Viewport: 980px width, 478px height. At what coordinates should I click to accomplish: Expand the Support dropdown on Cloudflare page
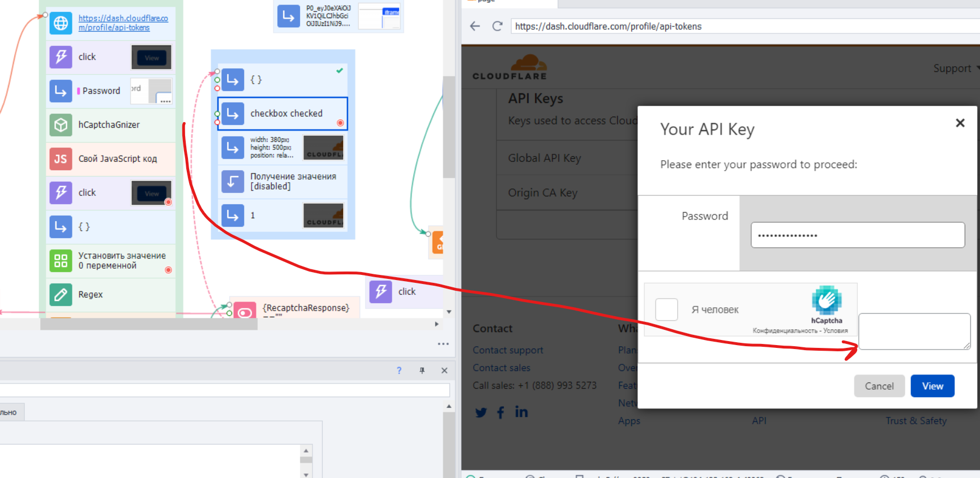[x=956, y=68]
